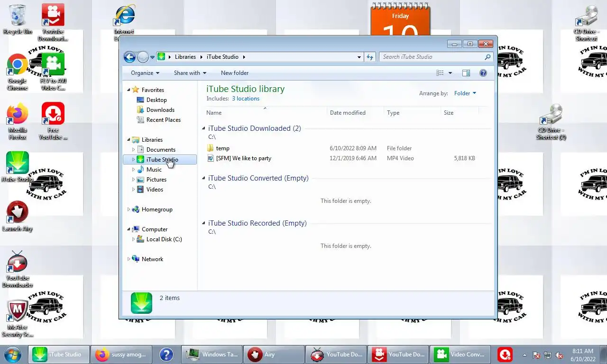Viewport: 607px width, 364px height.
Task: Open iTube Studio desktop shortcut
Action: pyautogui.click(x=18, y=167)
